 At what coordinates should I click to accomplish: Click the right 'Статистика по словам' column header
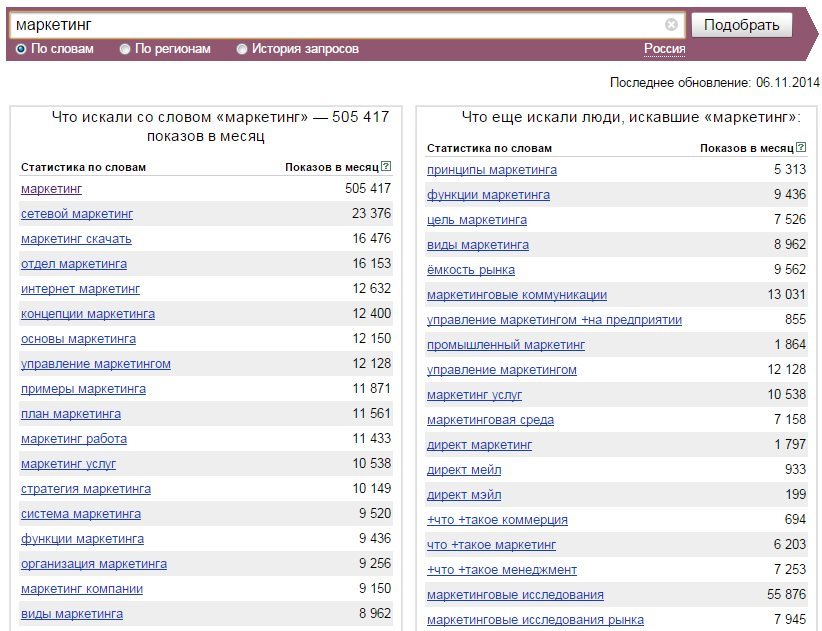coord(490,148)
